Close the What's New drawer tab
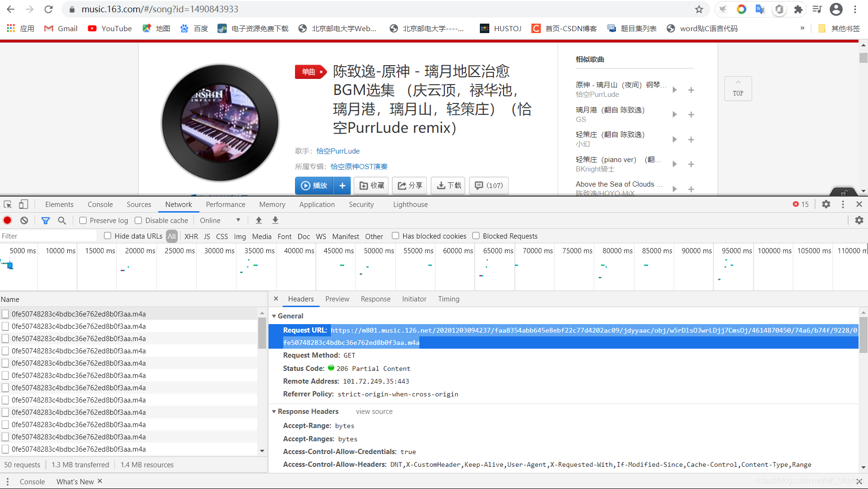 (x=100, y=481)
